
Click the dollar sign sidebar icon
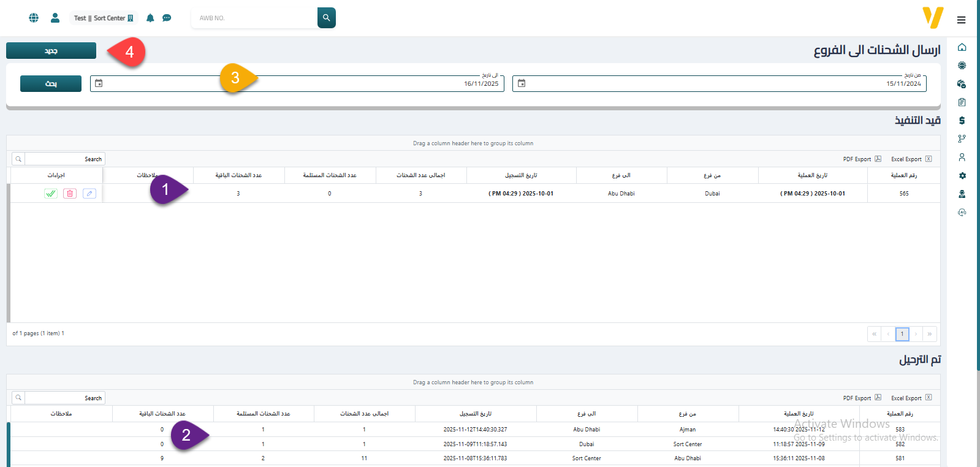pyautogui.click(x=962, y=121)
